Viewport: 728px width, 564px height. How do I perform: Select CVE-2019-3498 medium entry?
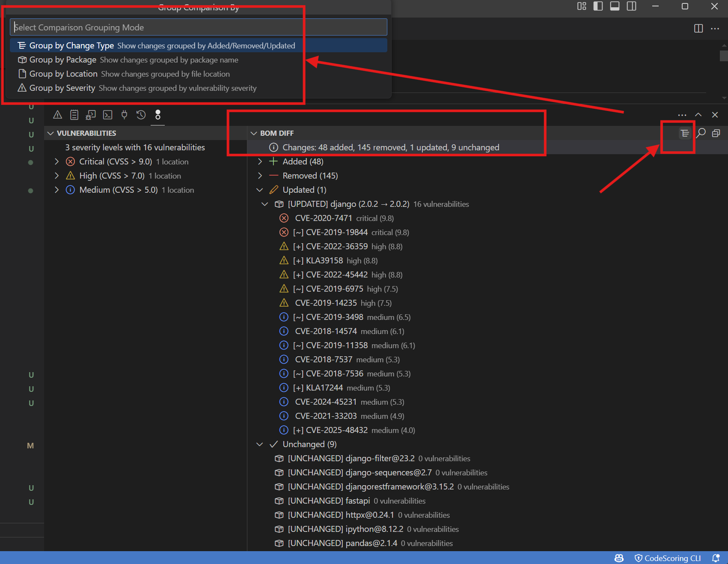click(x=487, y=317)
